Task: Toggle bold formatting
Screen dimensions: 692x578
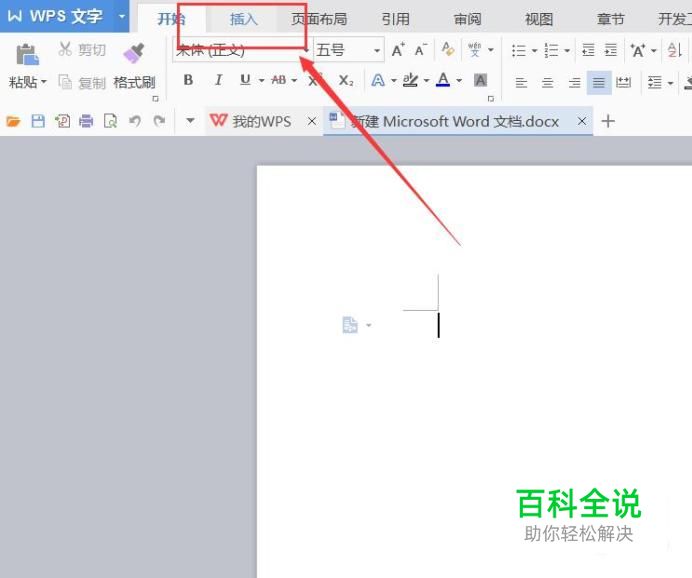Action: (x=188, y=80)
